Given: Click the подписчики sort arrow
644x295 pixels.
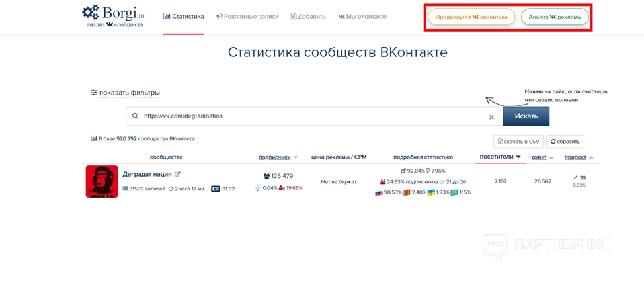Looking at the screenshot, I should [x=296, y=158].
